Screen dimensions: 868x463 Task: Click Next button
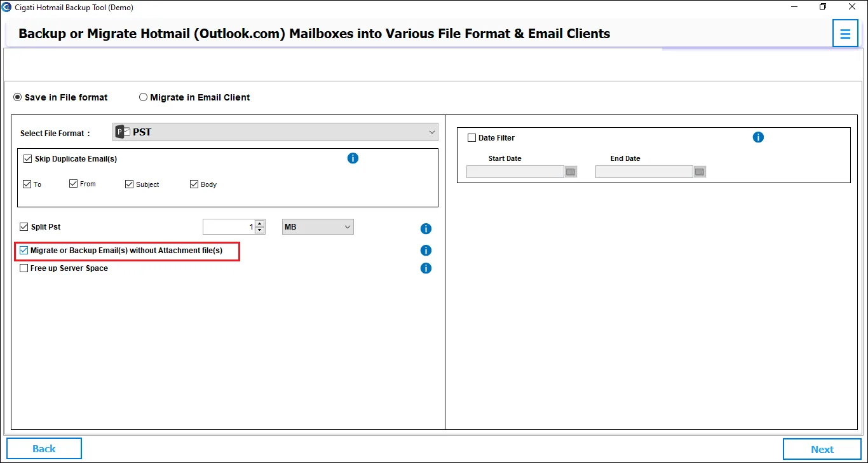[822, 449]
